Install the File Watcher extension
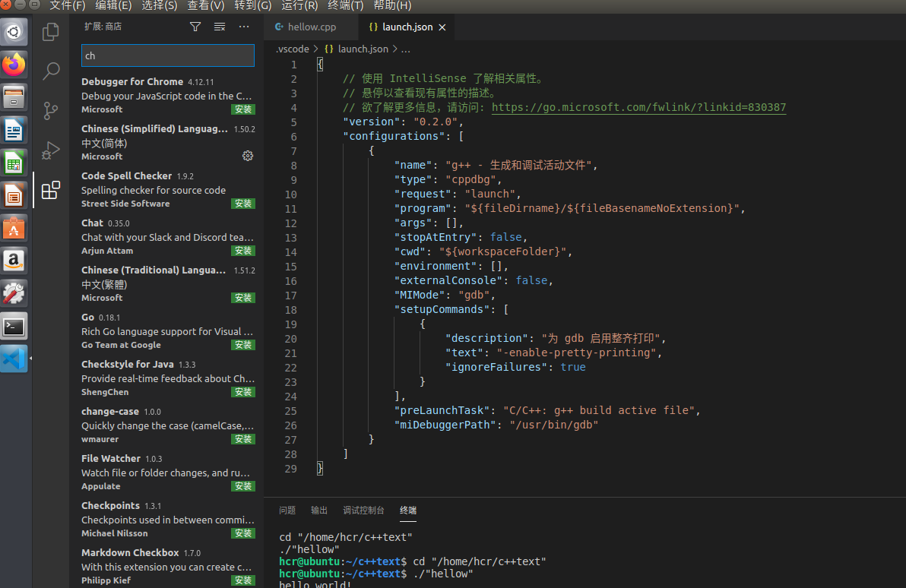 pos(243,486)
